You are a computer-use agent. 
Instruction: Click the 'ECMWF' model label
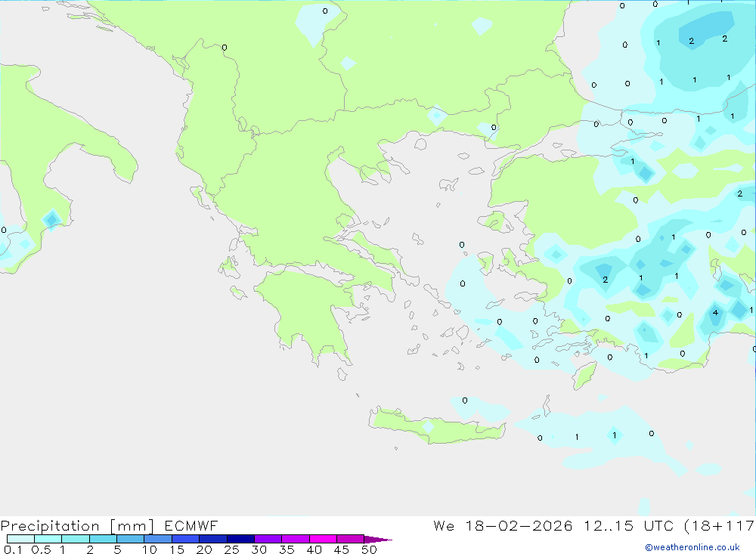[x=191, y=525]
